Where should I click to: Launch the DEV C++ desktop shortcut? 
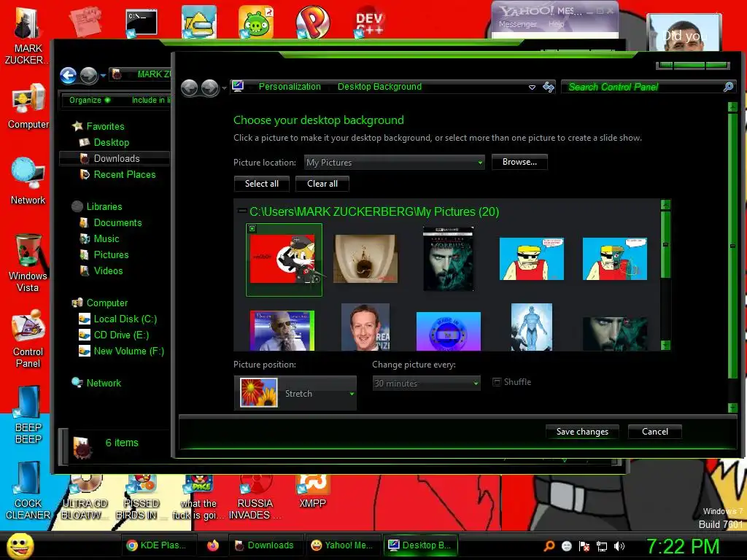[x=368, y=23]
